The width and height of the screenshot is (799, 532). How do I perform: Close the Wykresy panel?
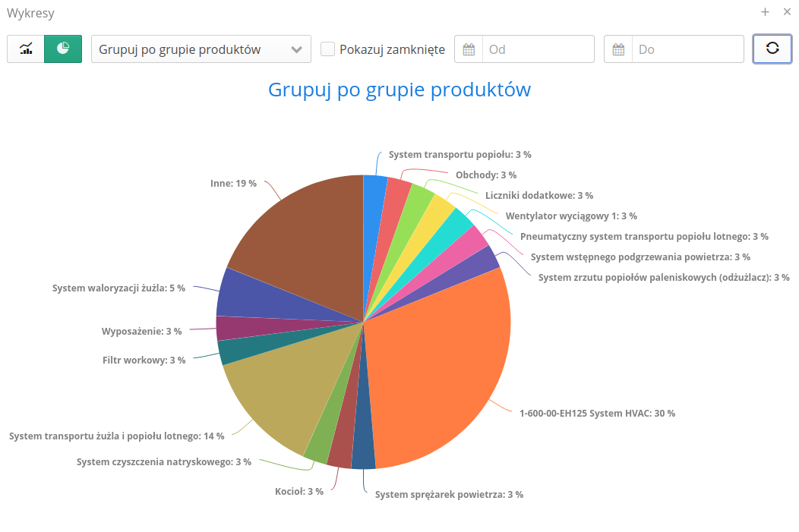point(787,12)
